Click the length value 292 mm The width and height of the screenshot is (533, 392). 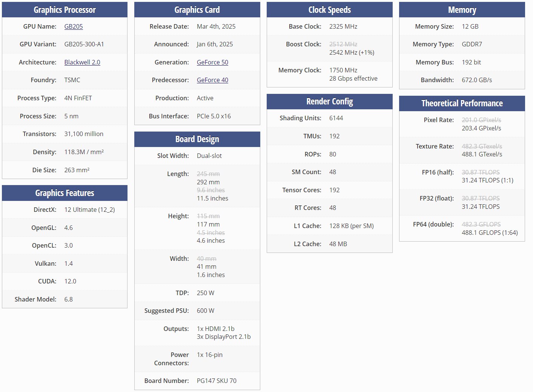tap(208, 182)
